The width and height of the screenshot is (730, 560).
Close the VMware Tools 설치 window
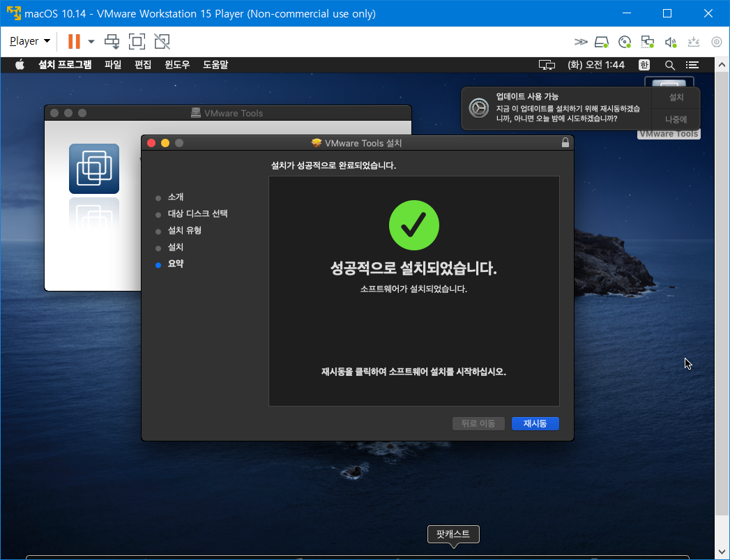tap(151, 143)
